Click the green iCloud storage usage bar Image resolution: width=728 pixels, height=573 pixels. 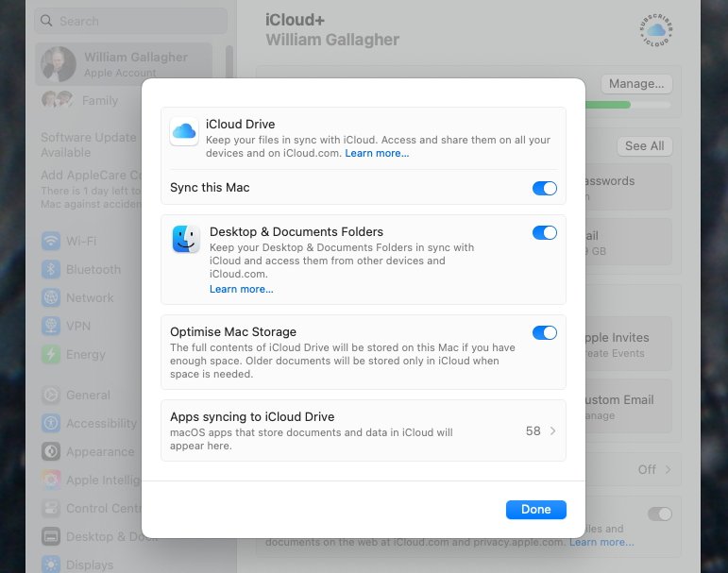pyautogui.click(x=607, y=105)
